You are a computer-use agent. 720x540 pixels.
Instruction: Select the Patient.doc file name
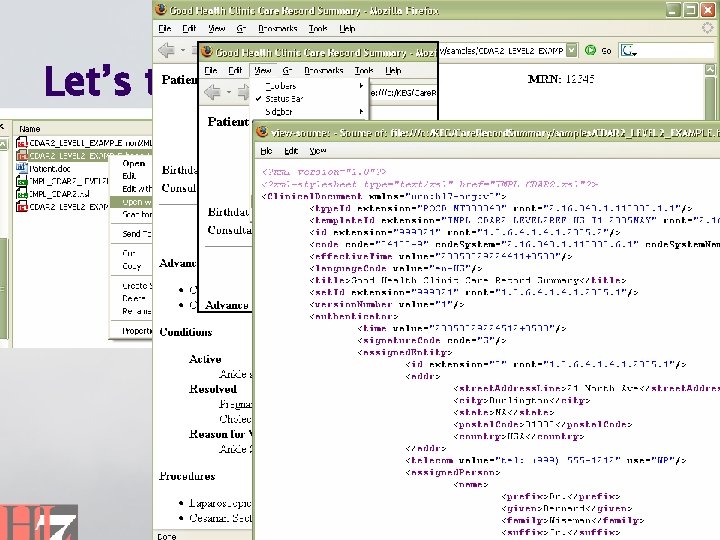click(x=50, y=169)
